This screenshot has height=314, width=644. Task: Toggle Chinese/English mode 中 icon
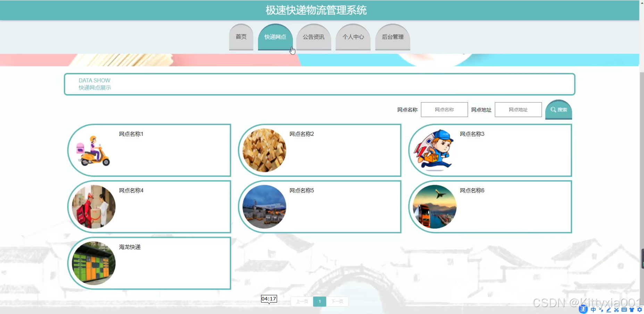593,310
